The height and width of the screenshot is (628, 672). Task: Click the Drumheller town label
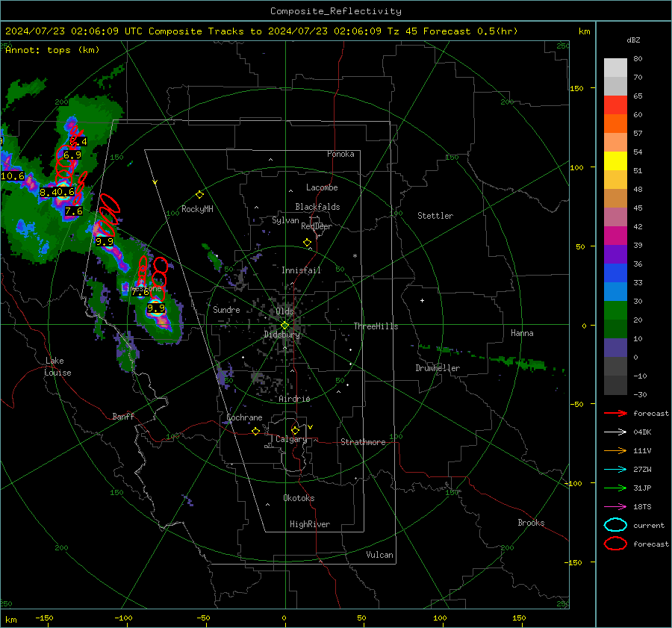coord(438,368)
